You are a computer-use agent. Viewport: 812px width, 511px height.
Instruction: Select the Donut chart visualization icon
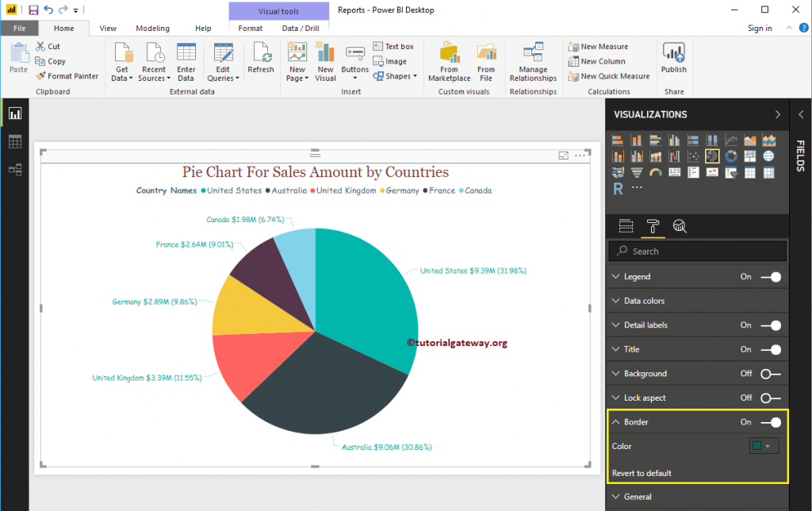click(730, 156)
